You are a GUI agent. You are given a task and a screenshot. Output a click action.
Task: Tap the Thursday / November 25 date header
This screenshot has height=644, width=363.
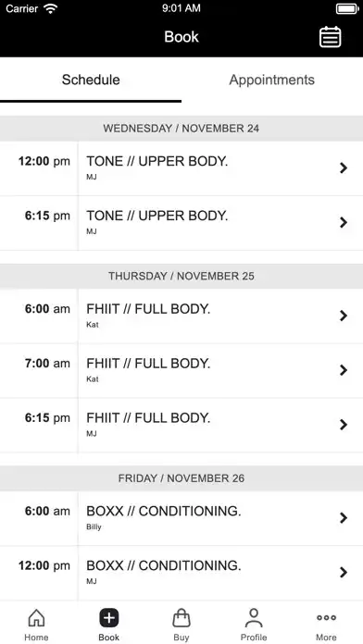tap(181, 276)
